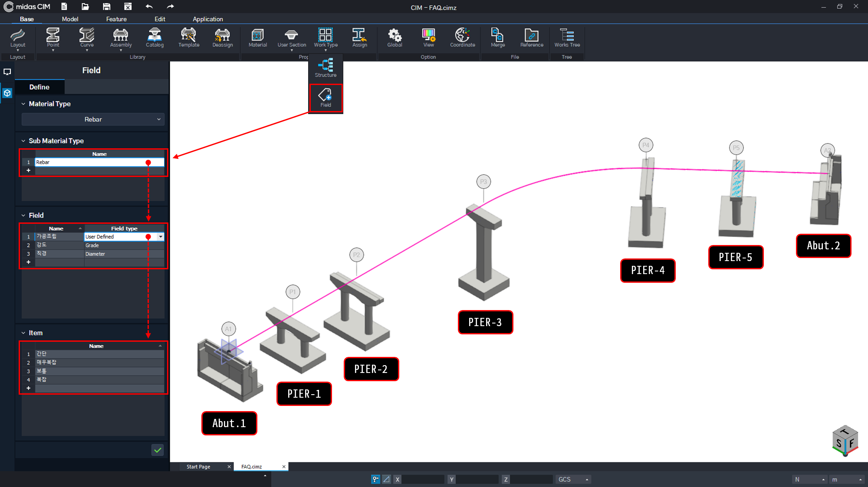Click the new file icon in title bar

(64, 7)
